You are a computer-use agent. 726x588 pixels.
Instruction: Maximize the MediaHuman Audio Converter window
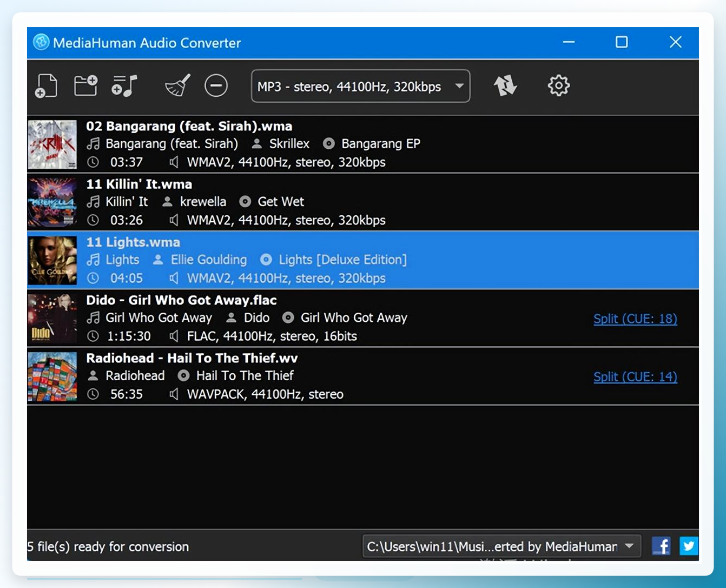[x=622, y=42]
